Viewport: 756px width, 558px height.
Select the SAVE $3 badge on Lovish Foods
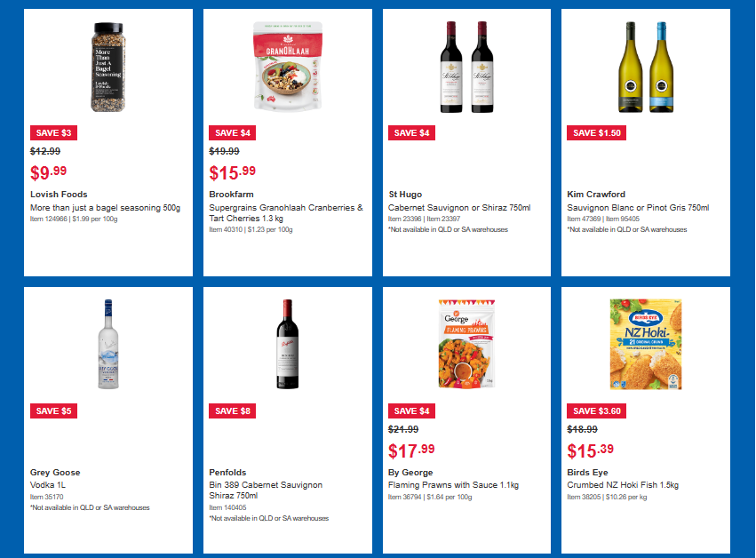53,133
